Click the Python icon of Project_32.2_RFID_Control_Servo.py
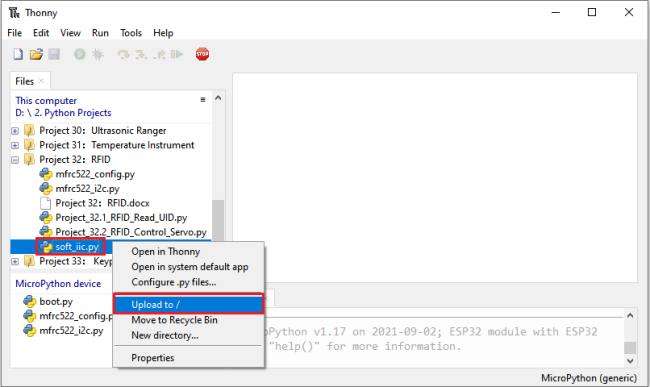 (x=46, y=232)
